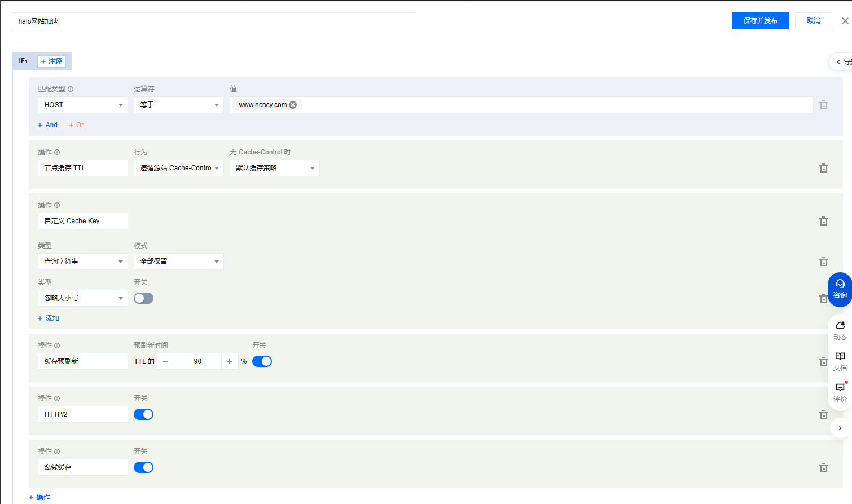Disable the HTTP/2 switch
852x504 pixels.
(143, 414)
